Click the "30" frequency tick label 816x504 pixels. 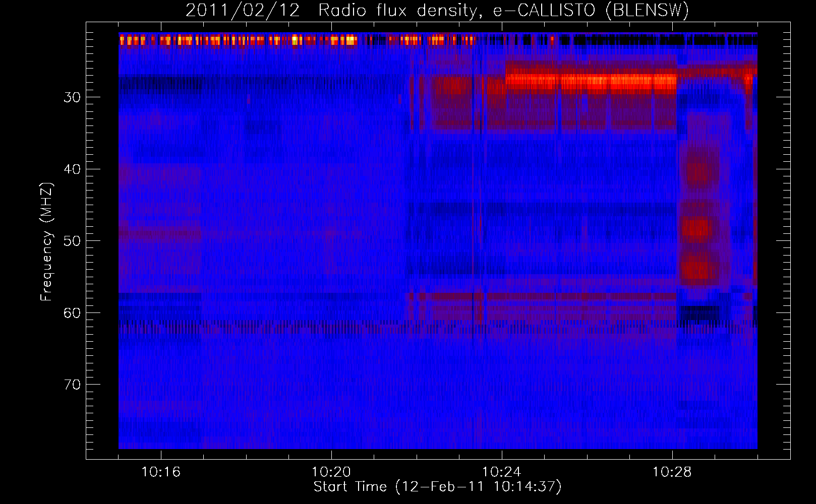72,97
